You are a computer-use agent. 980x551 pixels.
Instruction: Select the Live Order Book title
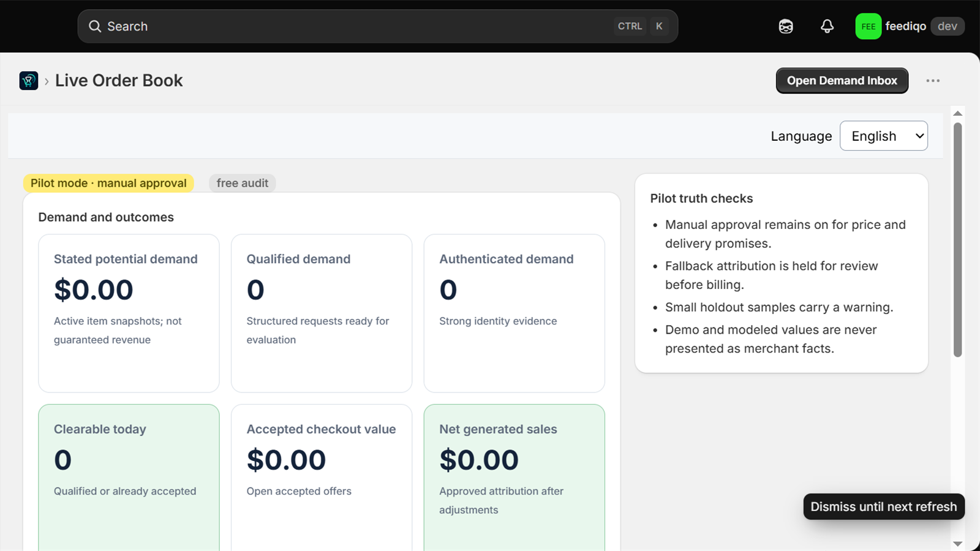click(x=119, y=81)
